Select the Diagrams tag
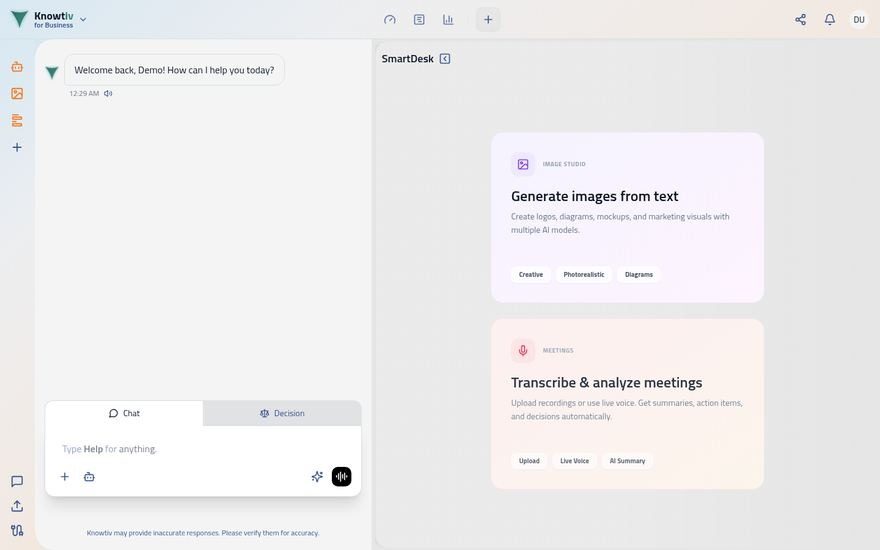Image resolution: width=880 pixels, height=550 pixels. coord(639,274)
